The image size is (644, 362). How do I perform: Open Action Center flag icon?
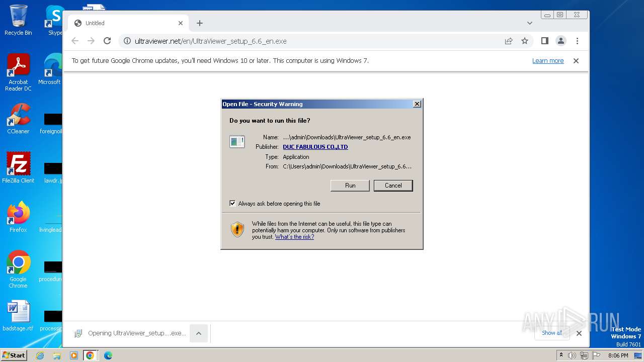tap(596, 355)
